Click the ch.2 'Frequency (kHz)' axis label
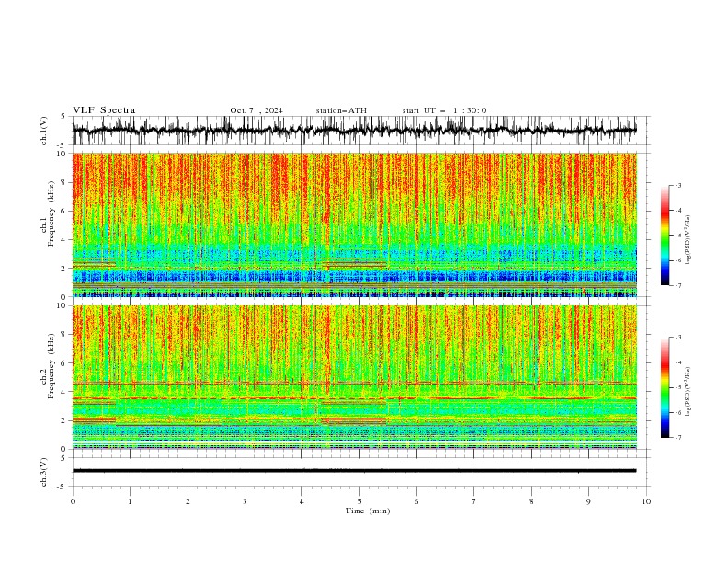 click(51, 366)
